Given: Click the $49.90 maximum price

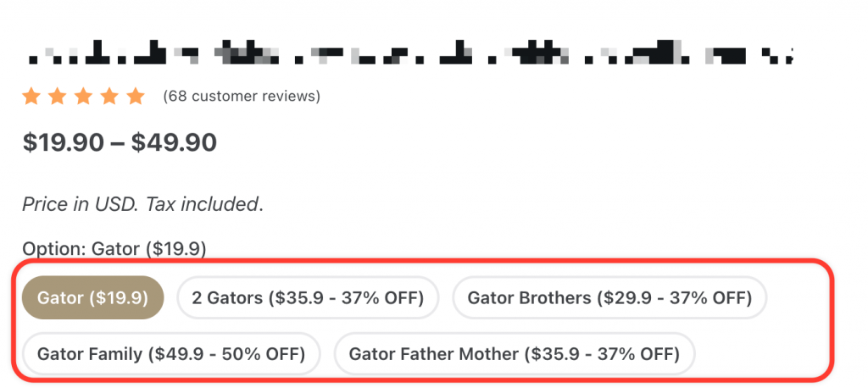Looking at the screenshot, I should point(174,143).
